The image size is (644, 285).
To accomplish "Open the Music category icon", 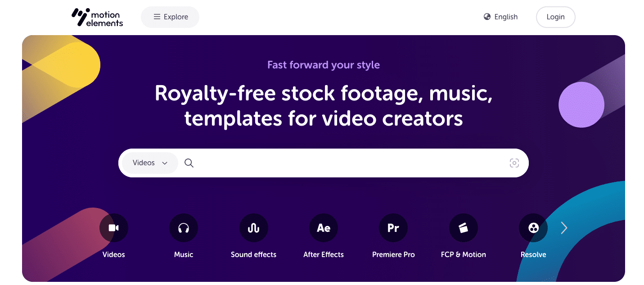I will tap(184, 228).
